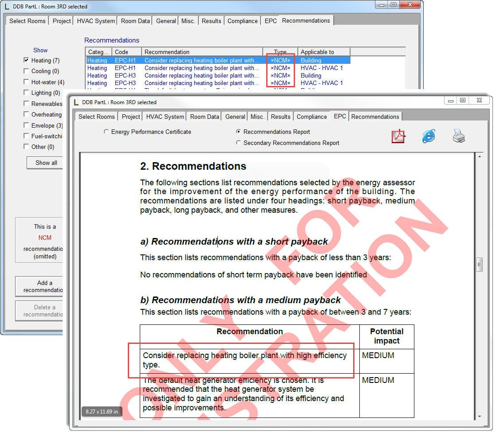Sort list by Applicable to column header
The image size is (504, 437).
(324, 52)
